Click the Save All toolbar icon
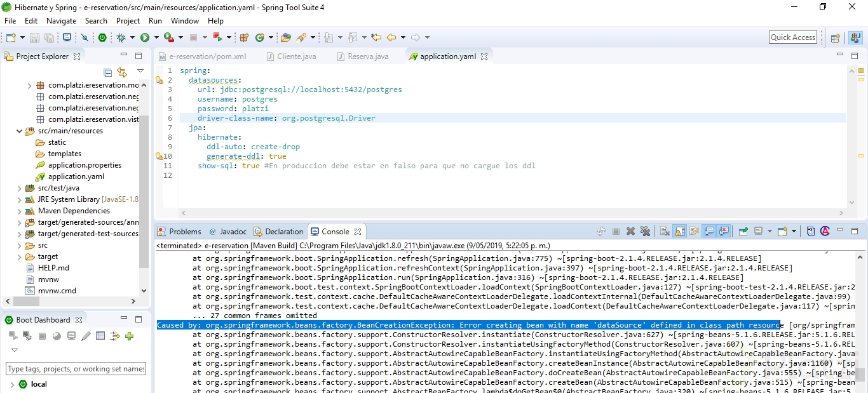This screenshot has height=393, width=868. click(48, 37)
